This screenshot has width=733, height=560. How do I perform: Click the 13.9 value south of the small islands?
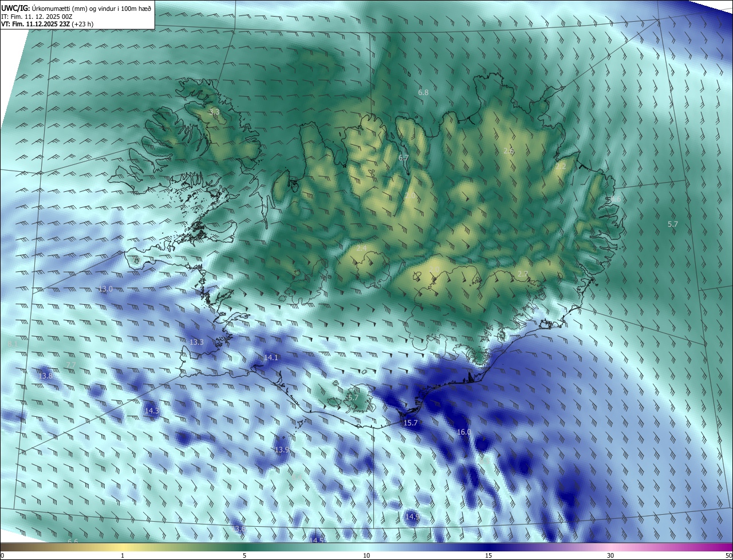[282, 450]
